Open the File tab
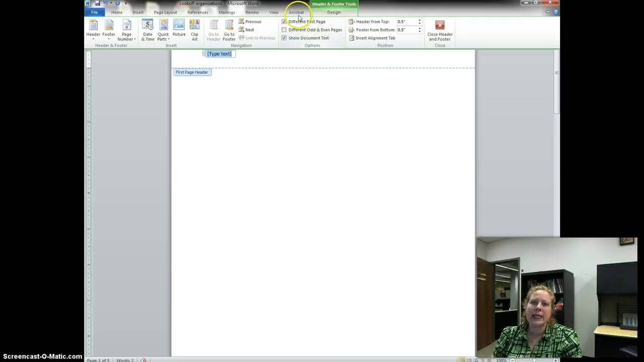Screen dimensions: 644x362 [95, 12]
